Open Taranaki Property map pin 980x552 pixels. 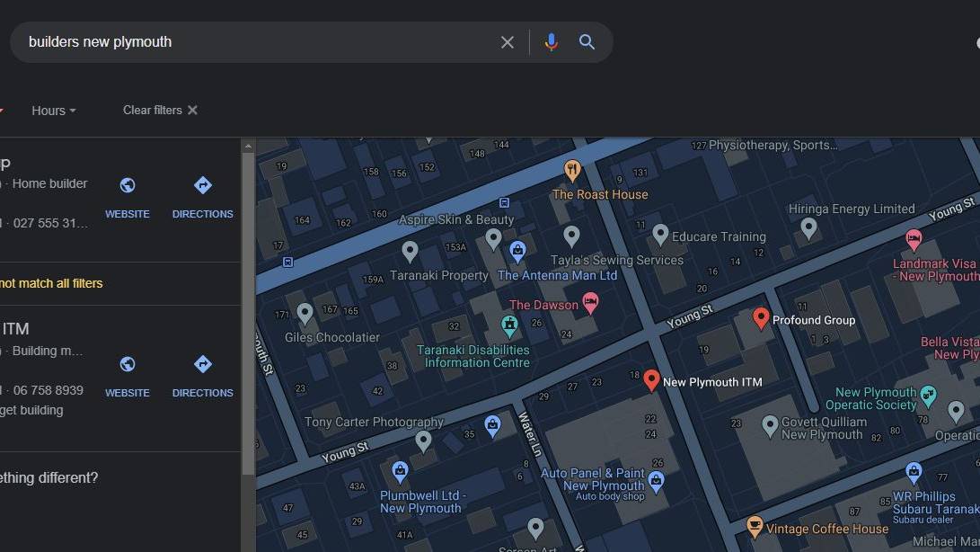410,251
